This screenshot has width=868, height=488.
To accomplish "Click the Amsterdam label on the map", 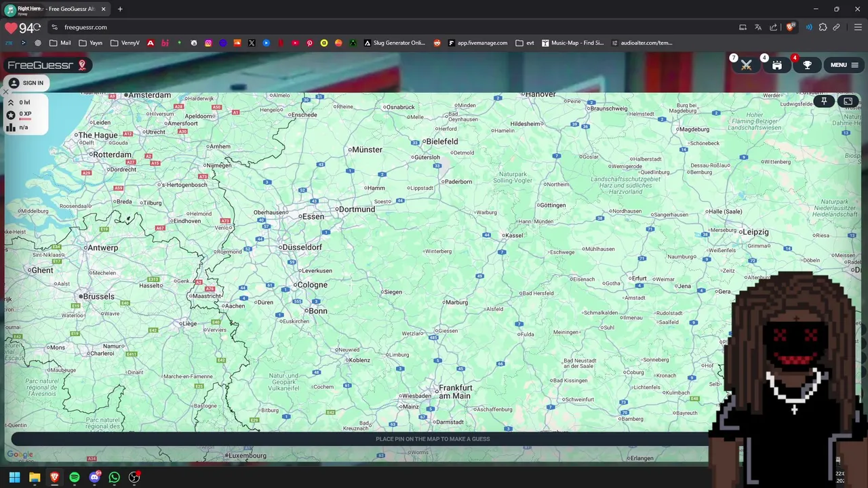I will tap(149, 95).
